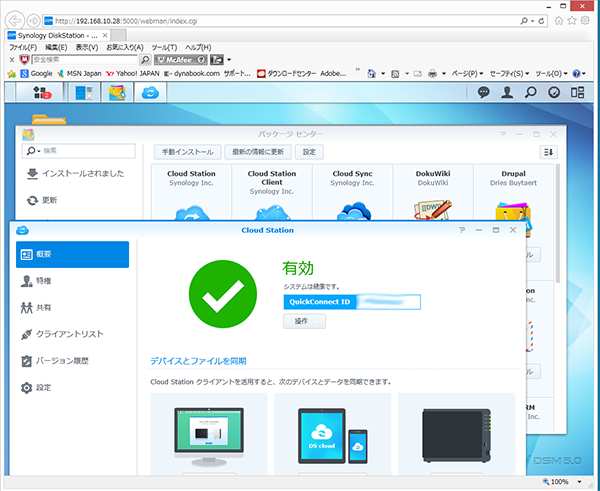Open the MSN Japan favorites link
The image size is (600, 491).
(79, 73)
